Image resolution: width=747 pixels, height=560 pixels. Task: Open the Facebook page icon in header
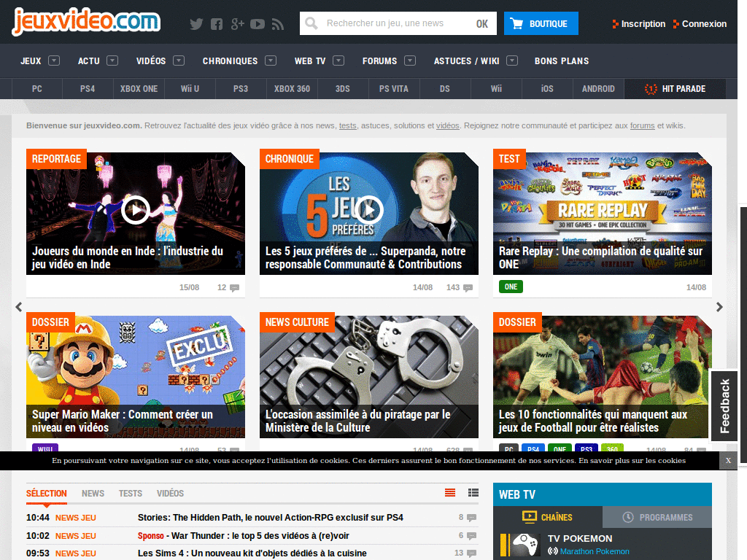point(216,24)
